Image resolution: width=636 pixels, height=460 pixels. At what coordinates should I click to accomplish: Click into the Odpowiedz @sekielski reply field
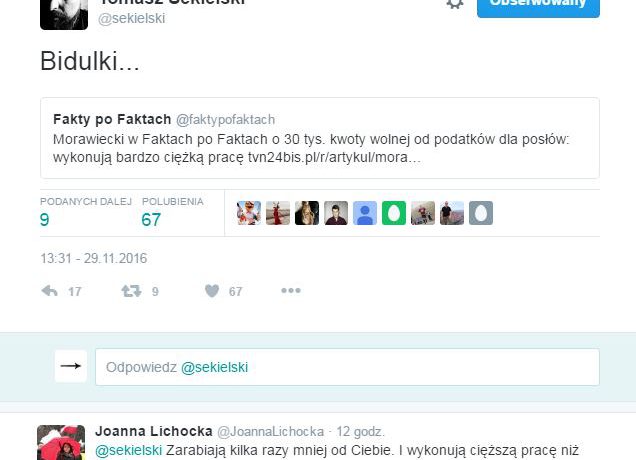tap(347, 367)
